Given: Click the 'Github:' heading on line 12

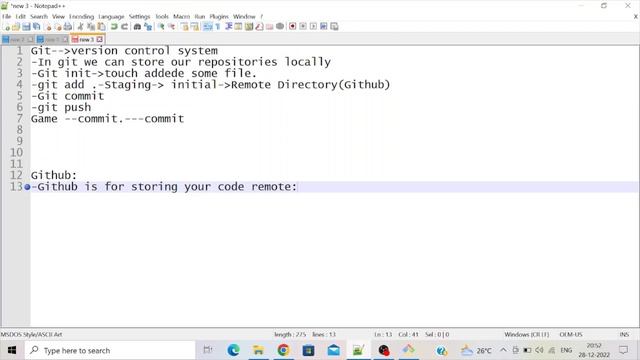Looking at the screenshot, I should [x=53, y=175].
